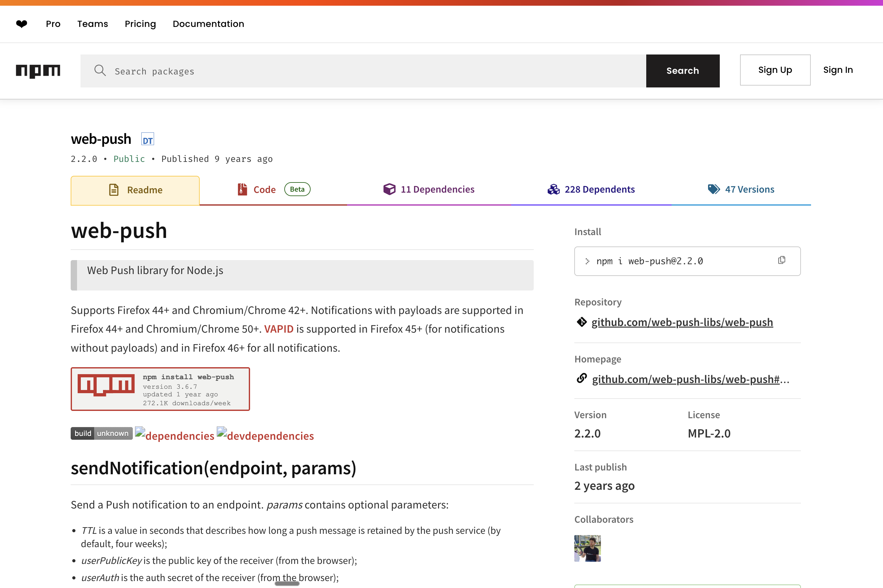
Task: Open the 228 Dependents tab
Action: click(599, 189)
